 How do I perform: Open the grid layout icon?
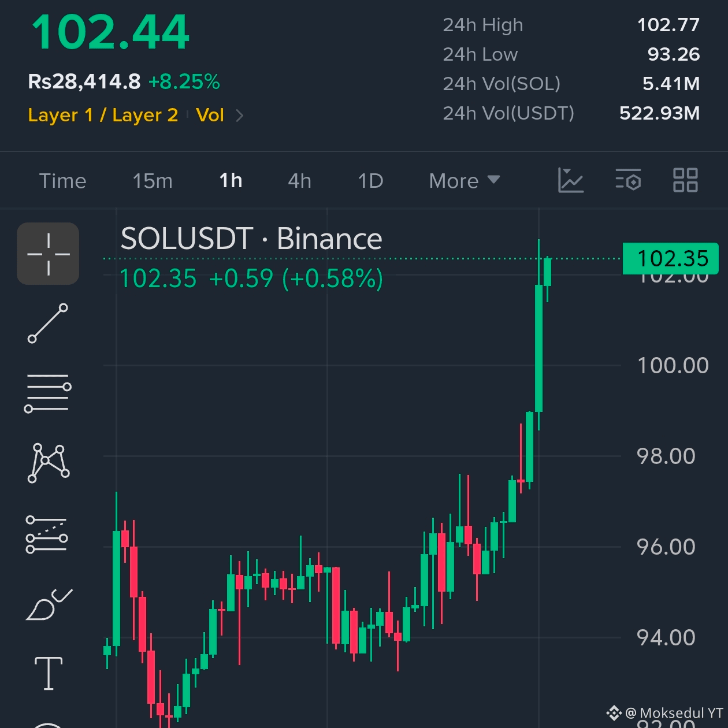pos(686,180)
